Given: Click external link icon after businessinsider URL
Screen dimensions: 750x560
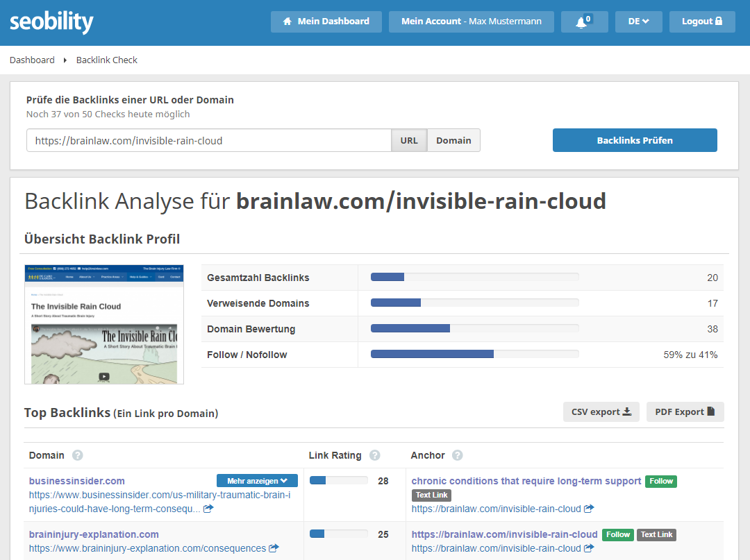Looking at the screenshot, I should (208, 509).
